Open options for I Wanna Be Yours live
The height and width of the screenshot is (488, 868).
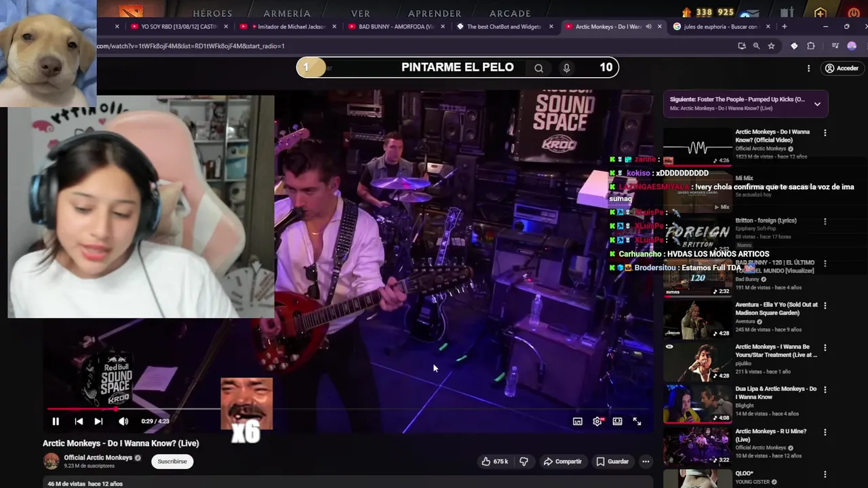point(825,348)
